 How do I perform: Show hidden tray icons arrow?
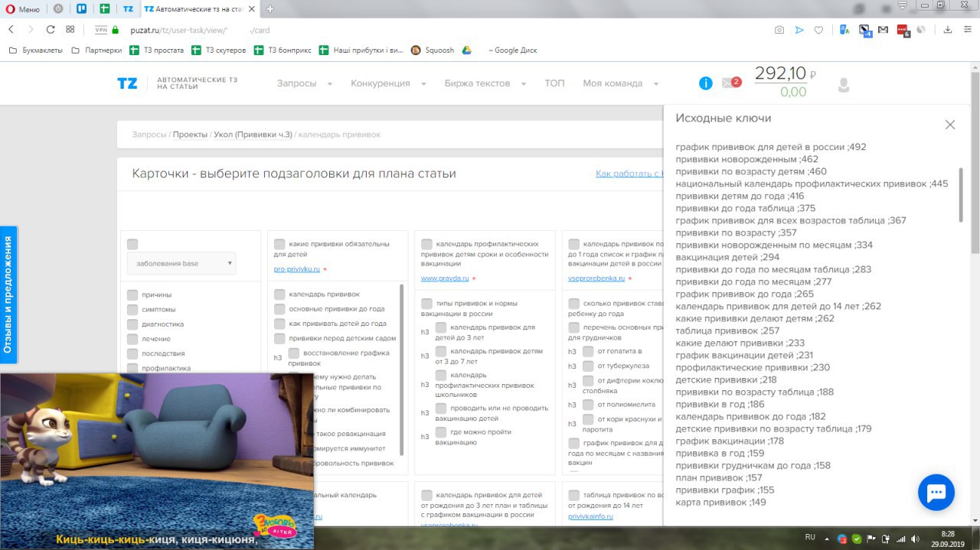[x=828, y=539]
